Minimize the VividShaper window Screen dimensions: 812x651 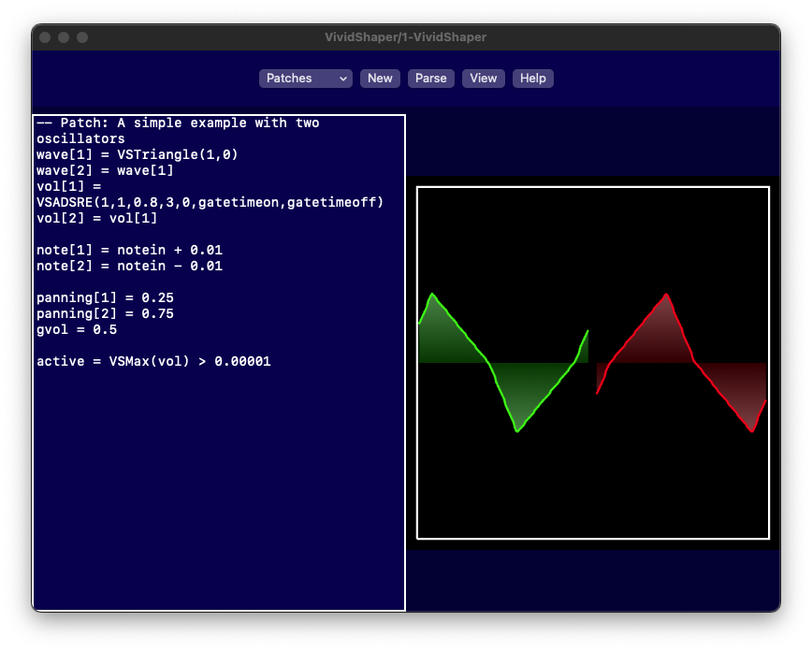click(64, 37)
